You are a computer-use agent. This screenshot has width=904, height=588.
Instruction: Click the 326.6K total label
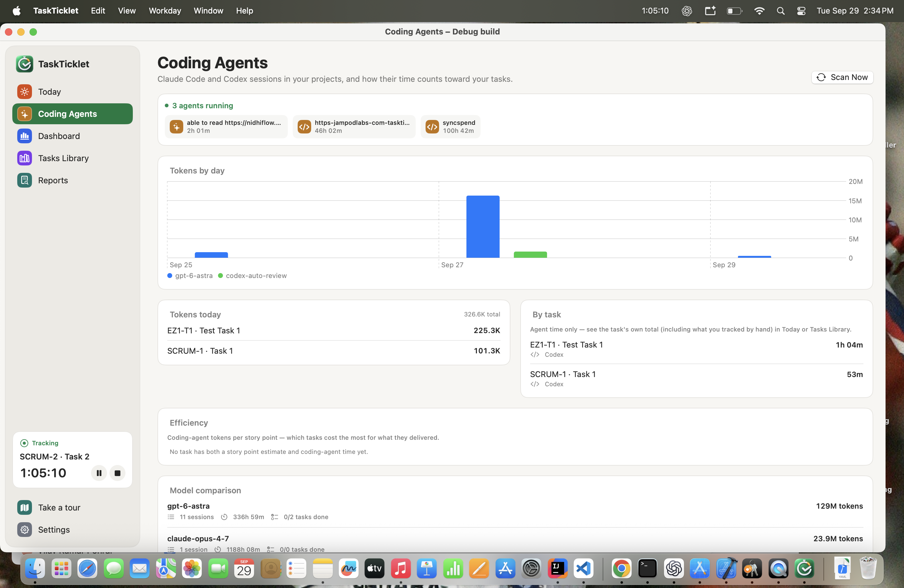pos(482,314)
